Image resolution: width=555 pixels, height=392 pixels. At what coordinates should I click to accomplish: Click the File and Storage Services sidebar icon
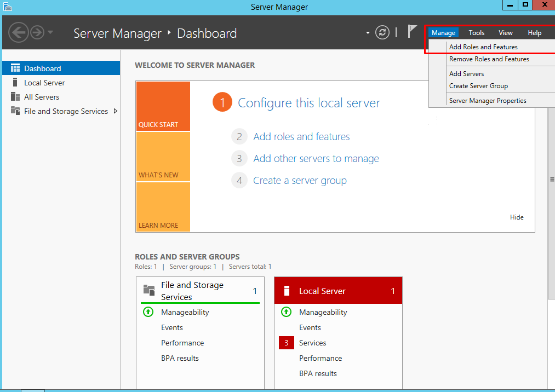pos(15,111)
